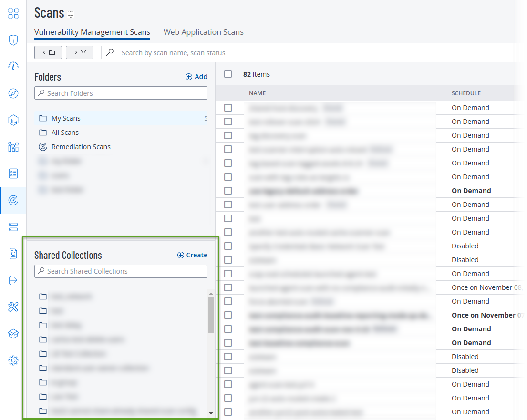Expand the filter panel button
Image resolution: width=527 pixels, height=420 pixels.
(x=80, y=52)
